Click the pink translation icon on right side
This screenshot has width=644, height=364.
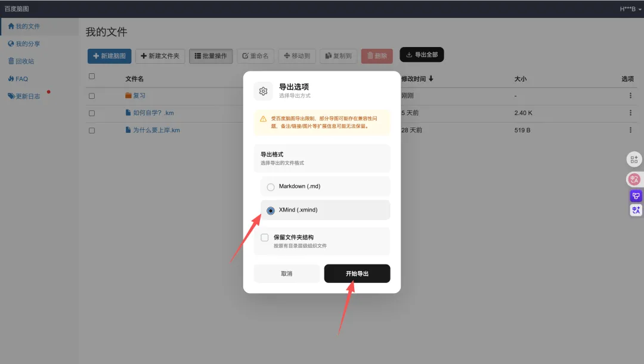[634, 179]
